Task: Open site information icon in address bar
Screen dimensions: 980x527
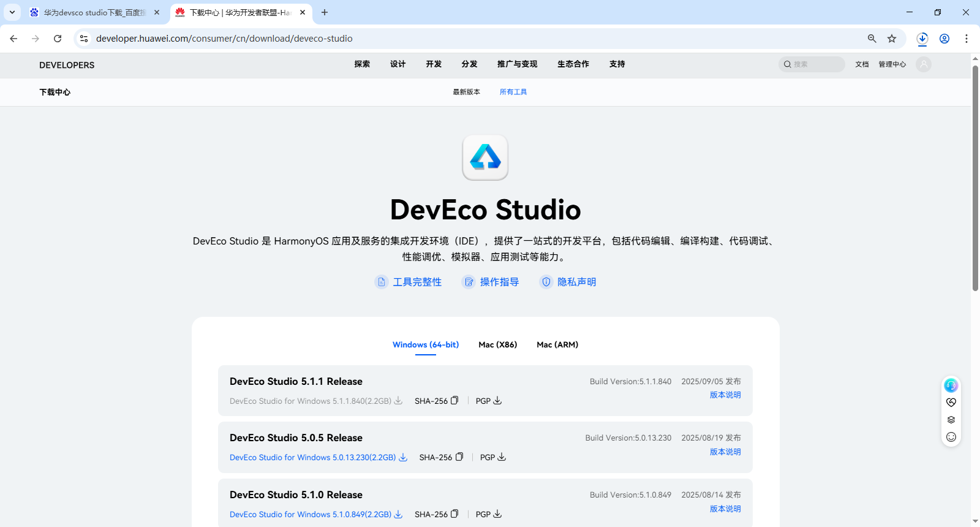Action: pyautogui.click(x=84, y=39)
